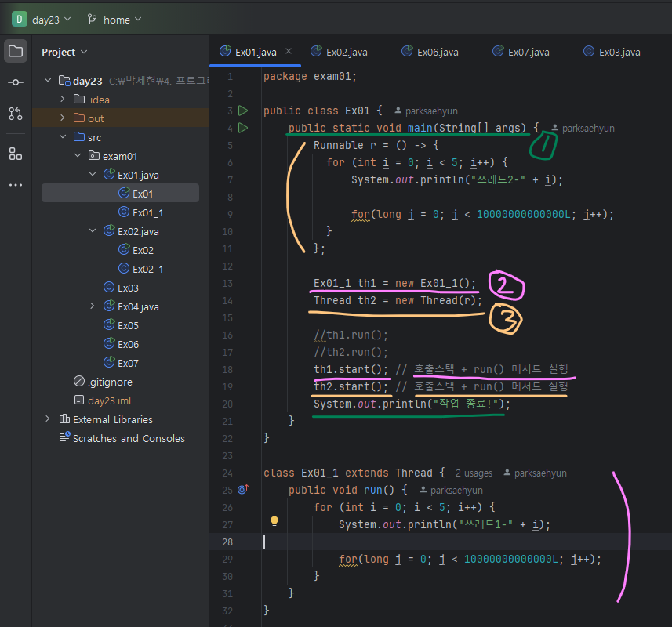Open the Commit tool window icon
Viewport: 672px width, 627px height.
(x=16, y=82)
